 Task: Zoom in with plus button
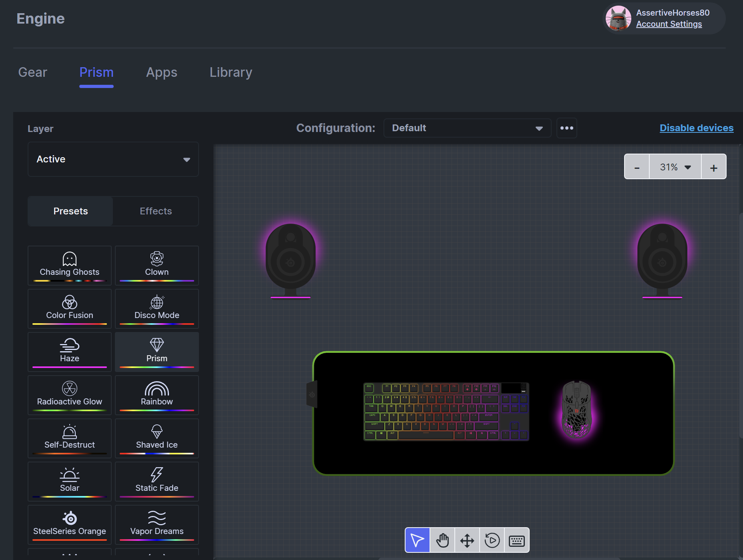tap(714, 167)
